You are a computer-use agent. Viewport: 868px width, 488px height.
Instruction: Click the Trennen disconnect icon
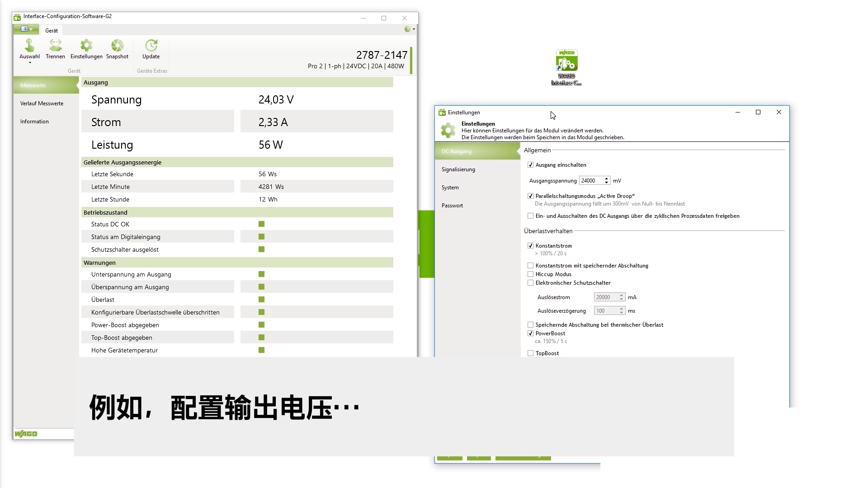55,46
